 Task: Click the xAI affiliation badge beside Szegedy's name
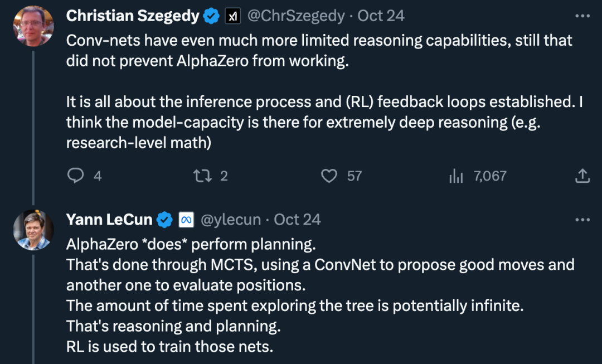232,16
